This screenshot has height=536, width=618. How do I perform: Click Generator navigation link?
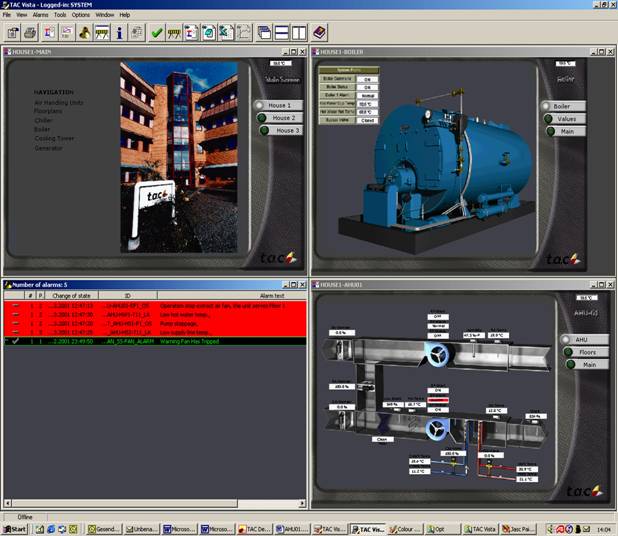coord(48,148)
